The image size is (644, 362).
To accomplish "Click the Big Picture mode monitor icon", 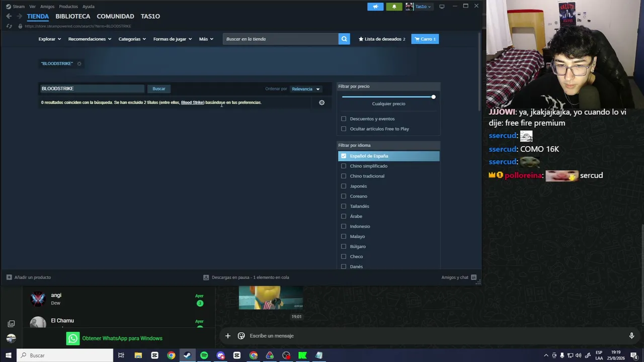I will tap(442, 7).
